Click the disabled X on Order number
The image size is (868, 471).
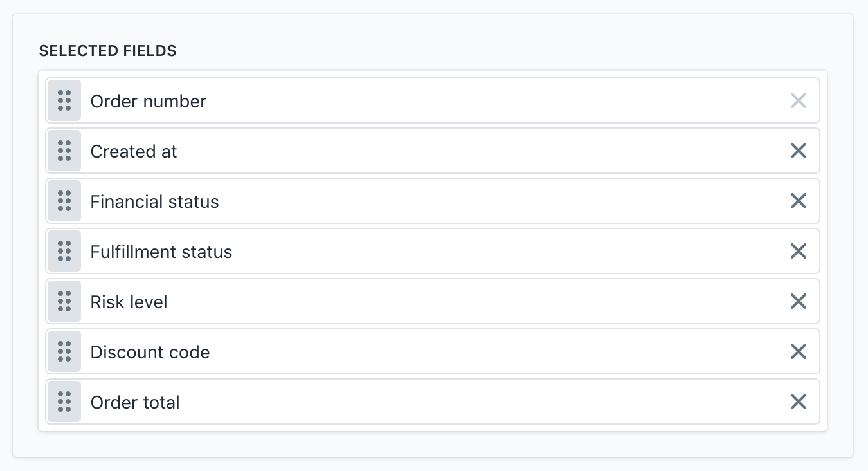(798, 100)
